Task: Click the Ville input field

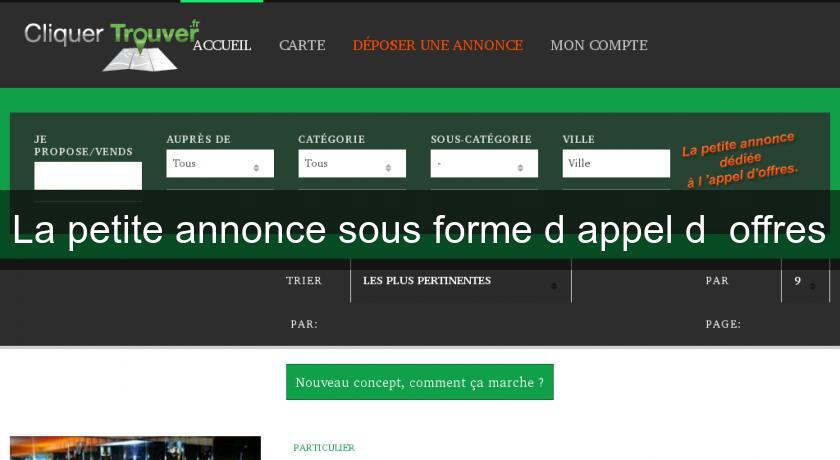Action: [x=616, y=163]
